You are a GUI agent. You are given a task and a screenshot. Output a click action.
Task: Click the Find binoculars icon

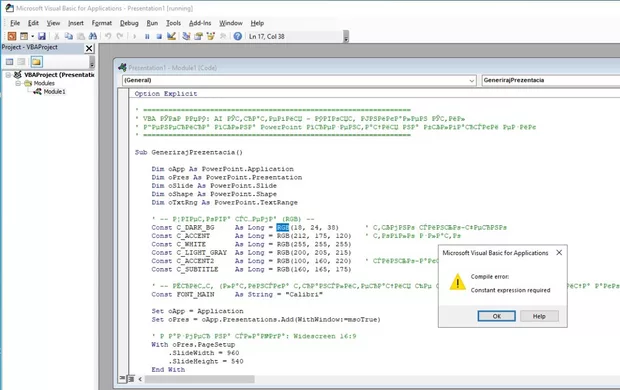pos(93,36)
